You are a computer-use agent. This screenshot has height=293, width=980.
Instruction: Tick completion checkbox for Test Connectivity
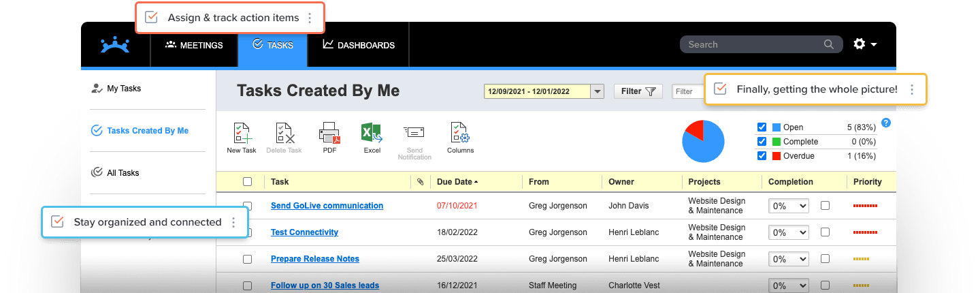click(x=825, y=232)
